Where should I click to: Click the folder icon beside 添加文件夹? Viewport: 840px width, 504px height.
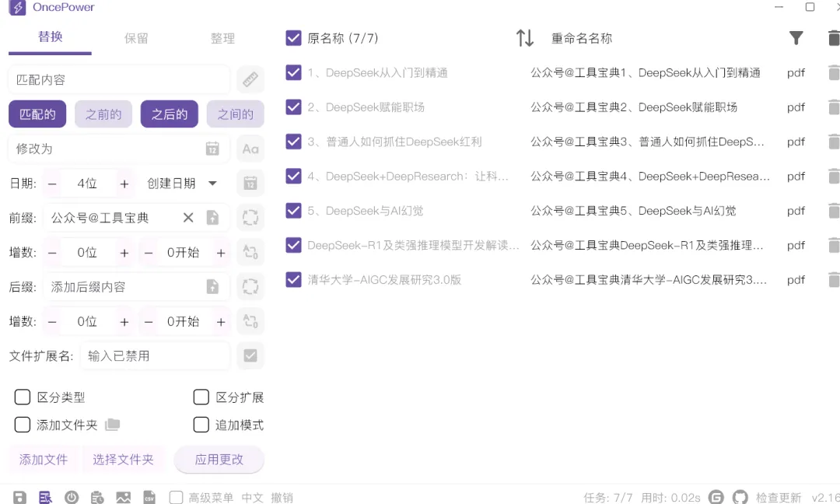click(113, 425)
